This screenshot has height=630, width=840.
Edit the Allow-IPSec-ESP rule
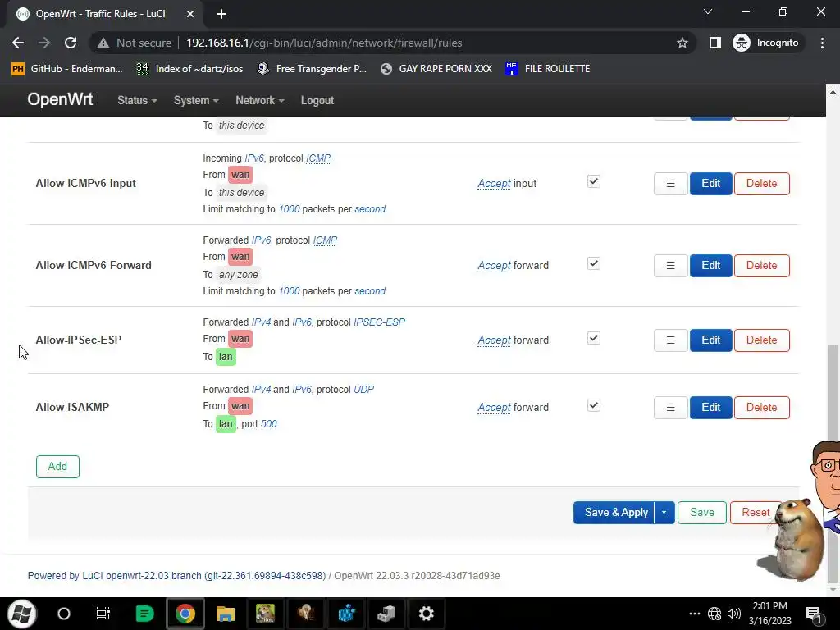click(711, 340)
